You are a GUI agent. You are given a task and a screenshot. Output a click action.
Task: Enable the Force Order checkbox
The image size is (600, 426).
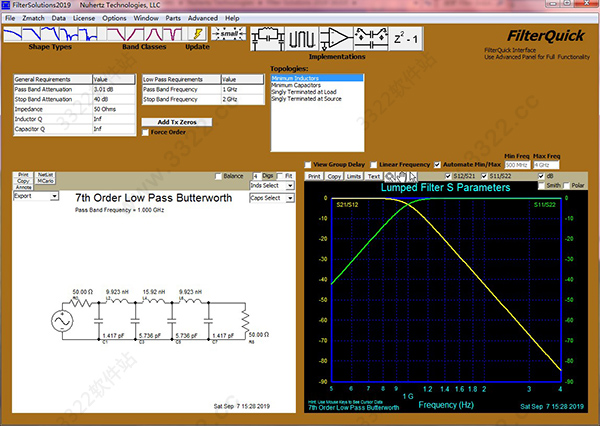pos(145,132)
